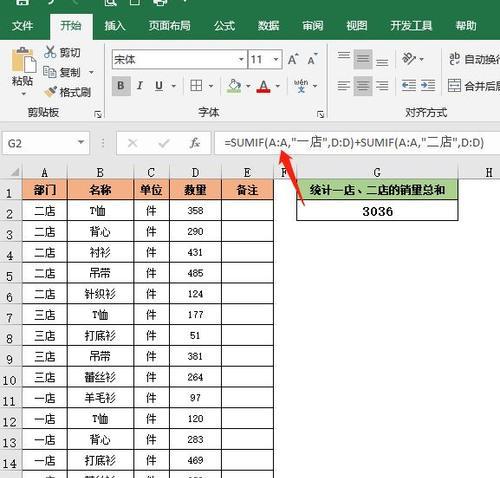Apply fill color with paint bucket
This screenshot has height=478, width=500.
click(x=234, y=86)
